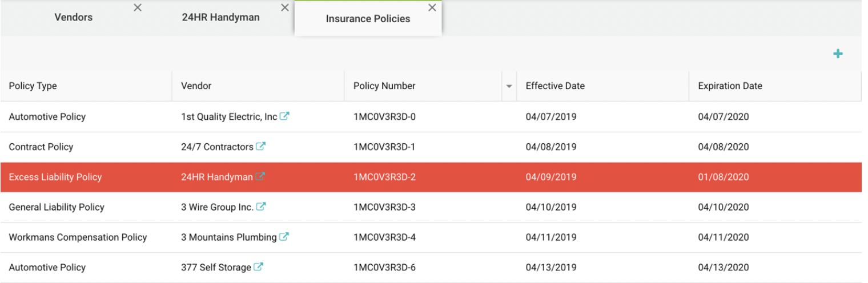Open external link icon beside 24HR Handyman vendor
Screen dimensions: 868x283
260,177
